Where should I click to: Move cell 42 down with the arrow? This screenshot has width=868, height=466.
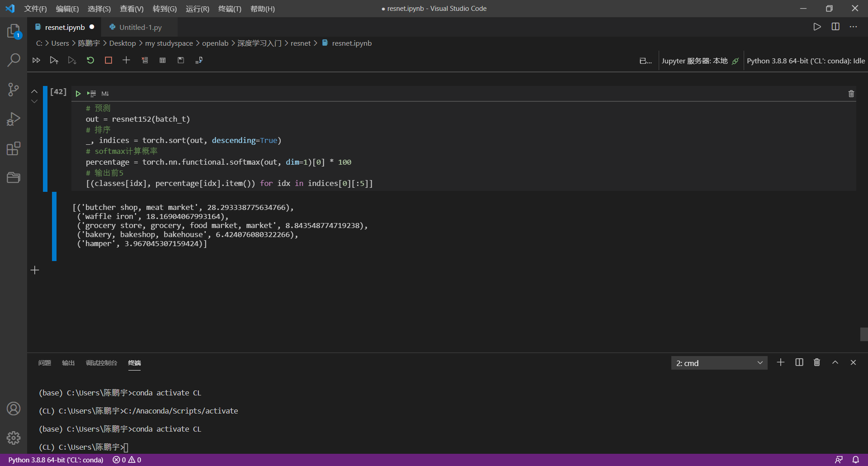coord(34,101)
